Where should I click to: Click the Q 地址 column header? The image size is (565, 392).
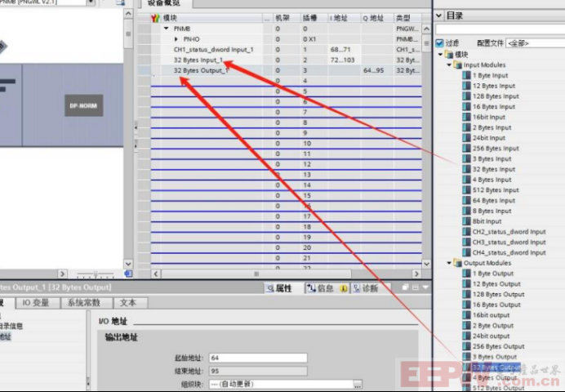pos(377,18)
